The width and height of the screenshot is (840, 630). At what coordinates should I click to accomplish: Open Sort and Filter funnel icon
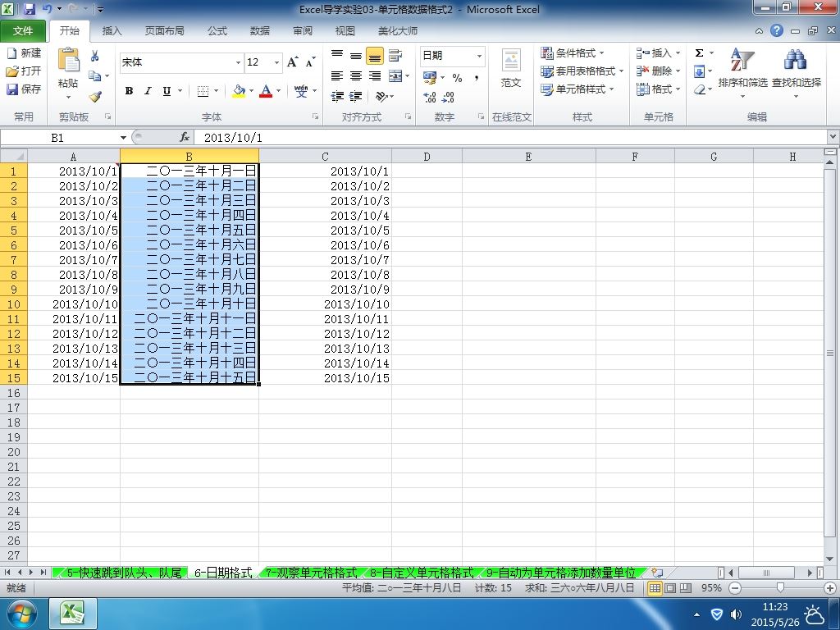742,60
